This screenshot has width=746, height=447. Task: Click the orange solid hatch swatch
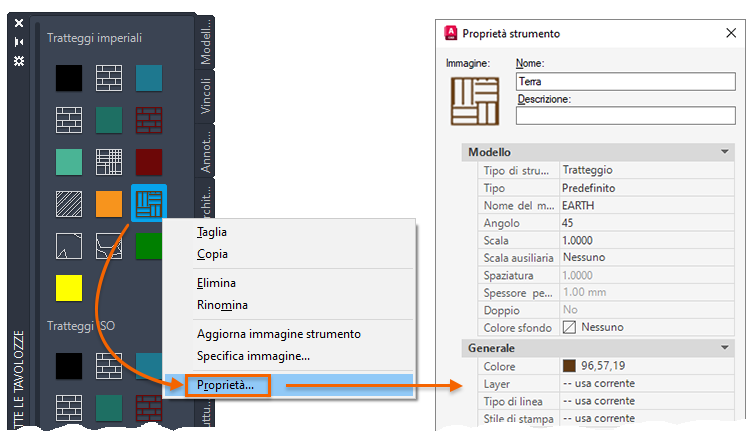click(109, 204)
